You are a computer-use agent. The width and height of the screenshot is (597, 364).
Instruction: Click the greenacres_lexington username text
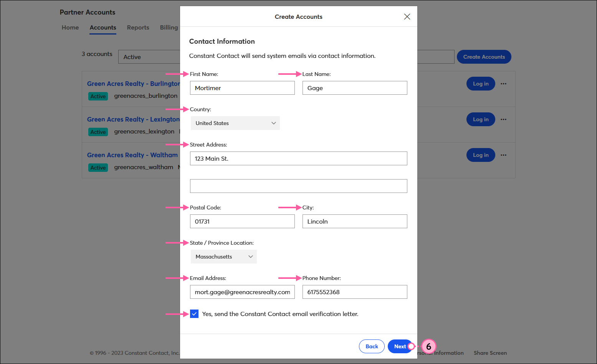coord(144,132)
